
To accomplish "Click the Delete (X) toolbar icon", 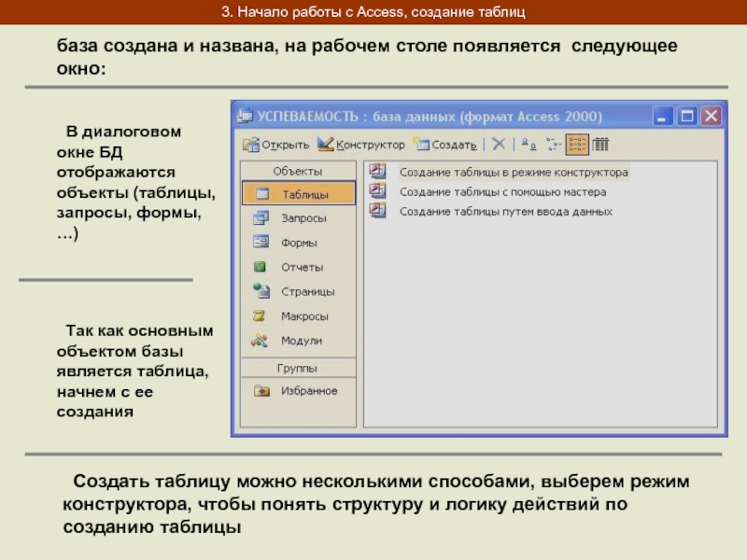I will [x=499, y=145].
